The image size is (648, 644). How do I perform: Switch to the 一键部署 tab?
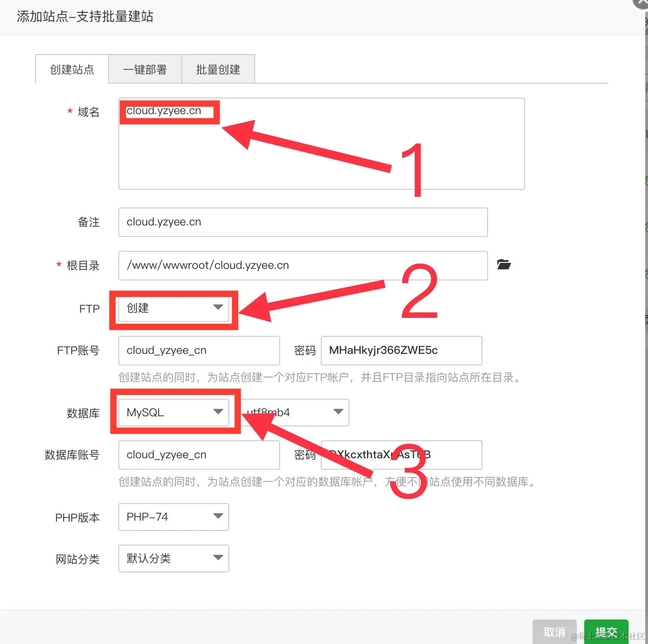point(145,69)
